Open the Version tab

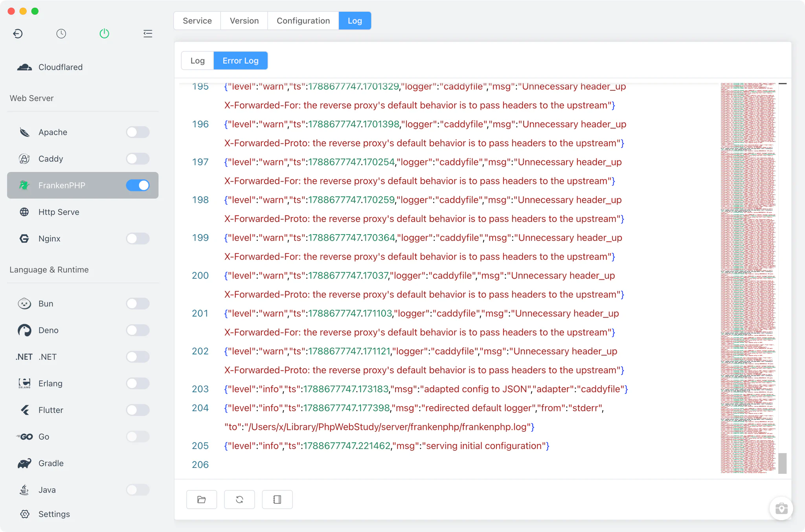(x=244, y=21)
